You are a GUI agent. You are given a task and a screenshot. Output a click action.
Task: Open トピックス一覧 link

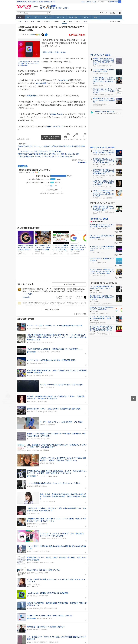point(115,21)
